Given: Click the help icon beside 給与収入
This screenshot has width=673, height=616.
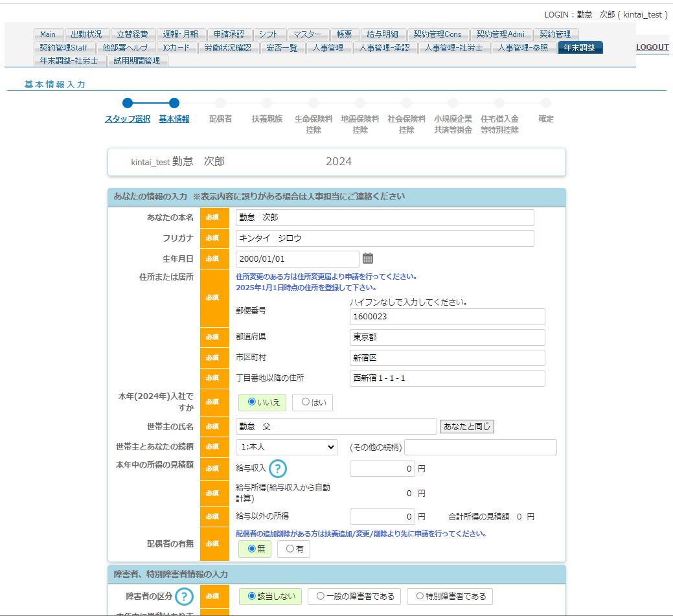Looking at the screenshot, I should [x=278, y=468].
